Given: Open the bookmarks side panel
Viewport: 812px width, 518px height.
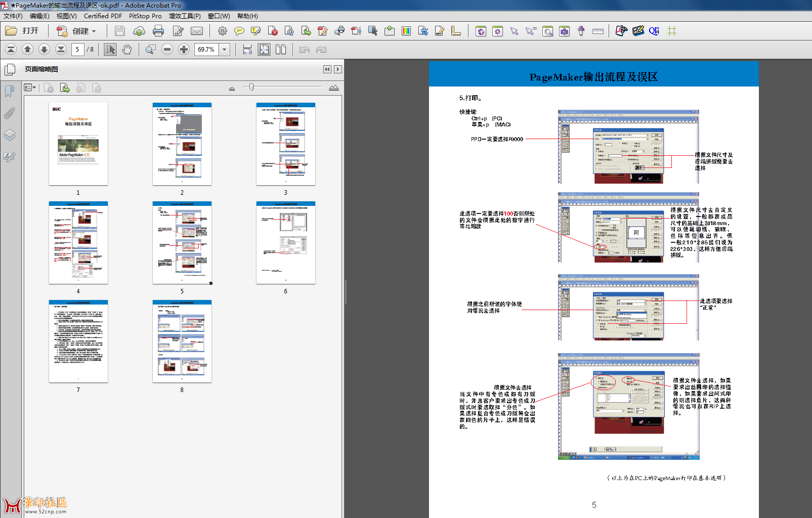Looking at the screenshot, I should click(x=9, y=91).
